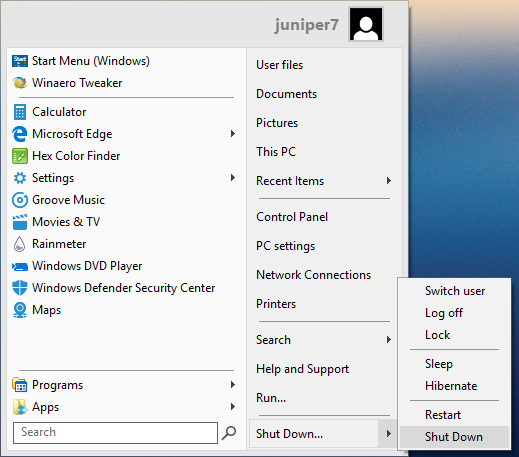Click the Maps label
Image resolution: width=519 pixels, height=457 pixels.
click(46, 310)
